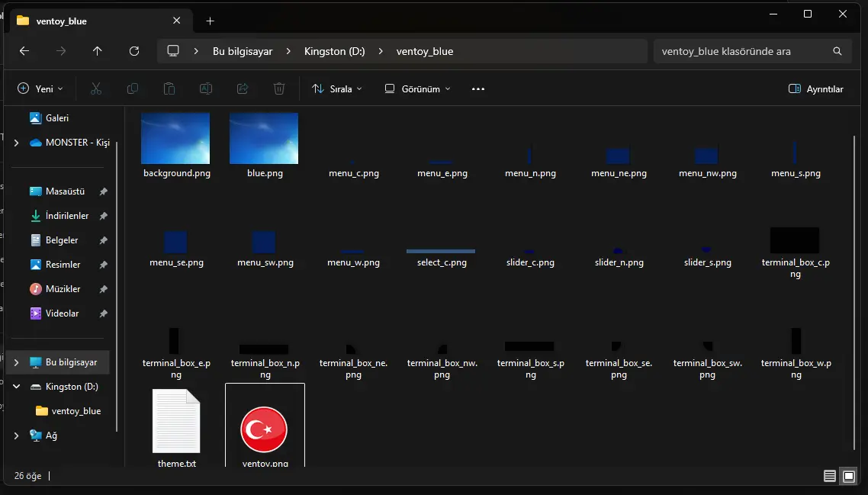Select Kingston (D:) in the sidebar

(64, 387)
